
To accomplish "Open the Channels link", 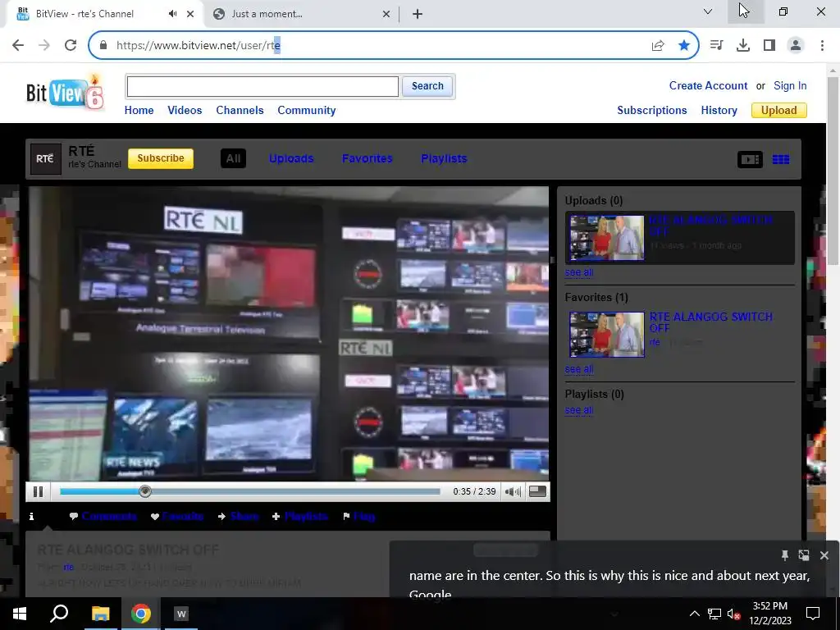I will (240, 111).
